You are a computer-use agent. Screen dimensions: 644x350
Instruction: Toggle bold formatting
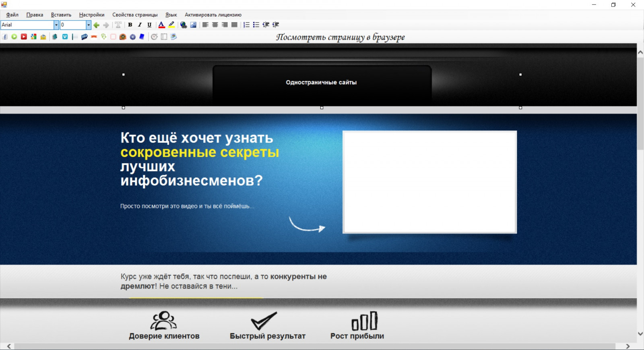coord(130,25)
